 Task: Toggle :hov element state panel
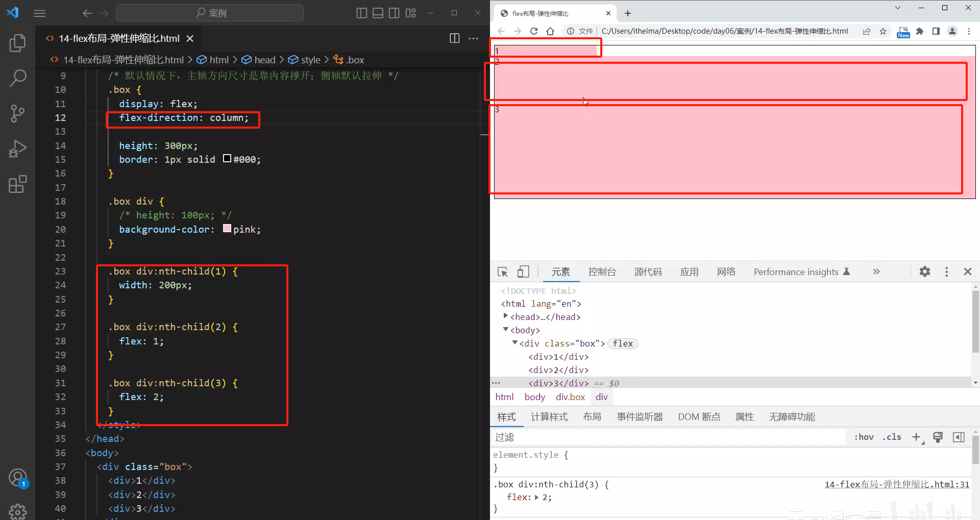pyautogui.click(x=864, y=437)
